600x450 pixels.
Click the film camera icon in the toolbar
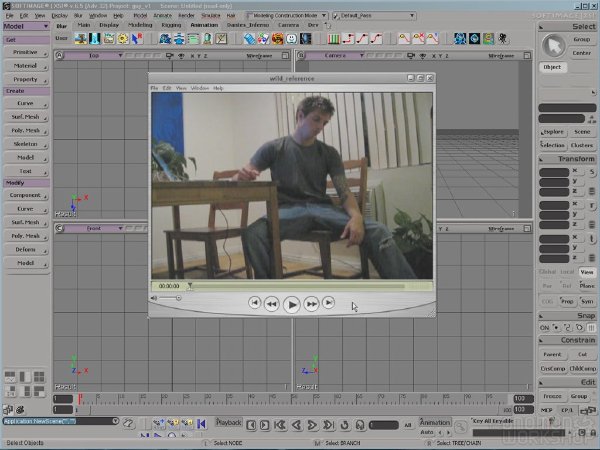click(503, 39)
